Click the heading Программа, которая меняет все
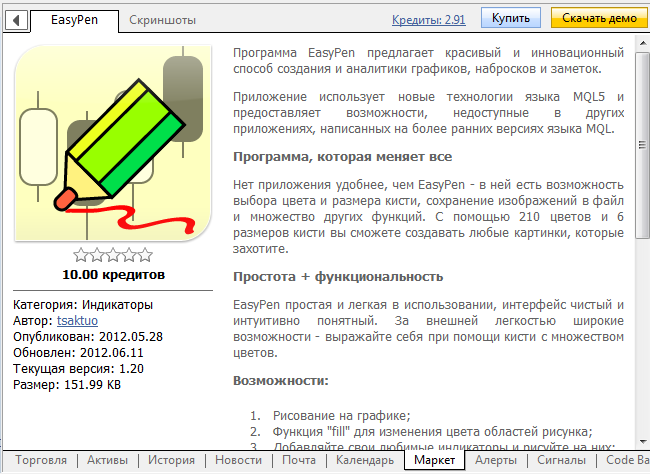 [342, 157]
